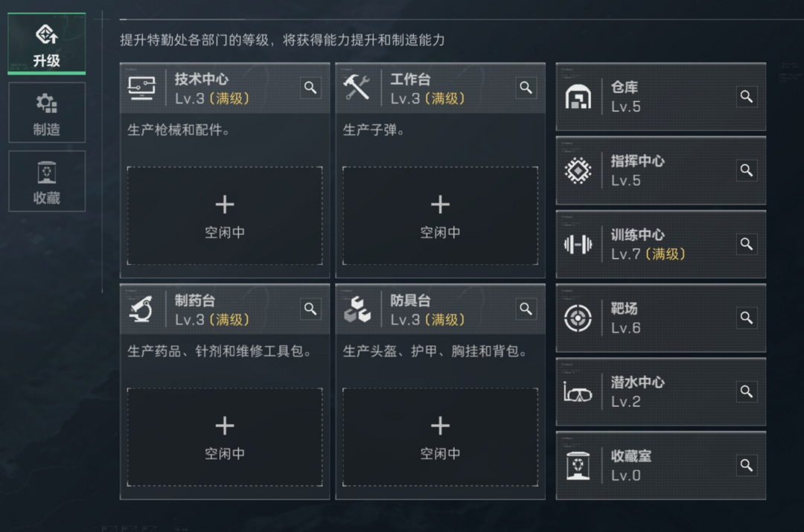View 潜水中心 details via magnifier
The image size is (804, 532).
(747, 391)
